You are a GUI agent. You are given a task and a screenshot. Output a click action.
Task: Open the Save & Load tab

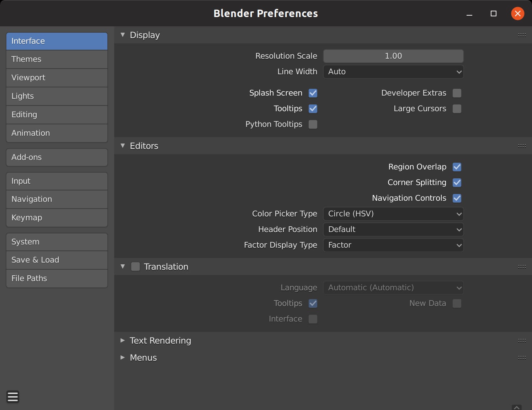(x=57, y=260)
